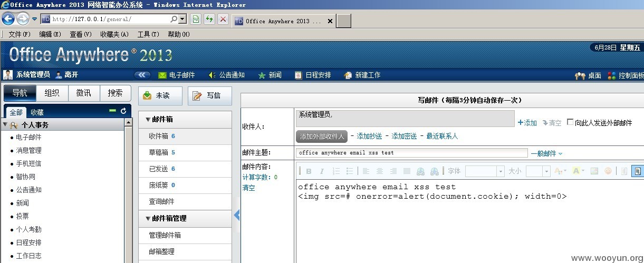
Task: Stop loading with the red X icon
Action: 223,20
